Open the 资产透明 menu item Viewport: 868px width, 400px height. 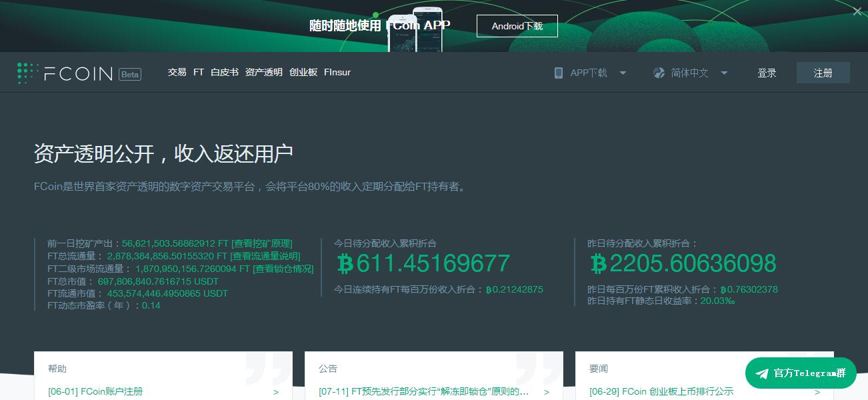264,72
